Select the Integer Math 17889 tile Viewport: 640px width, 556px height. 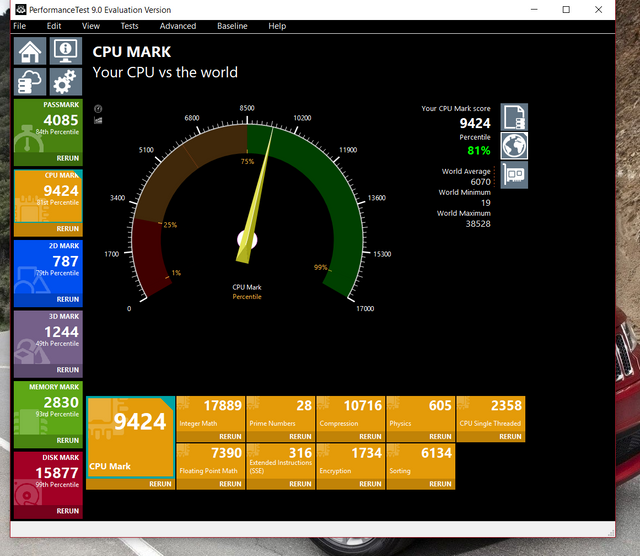(x=211, y=414)
